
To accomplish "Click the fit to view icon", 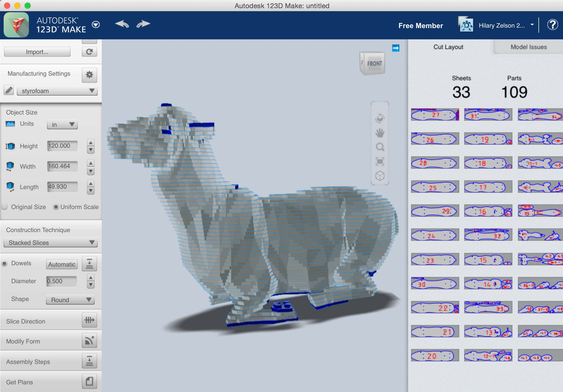I will [380, 161].
